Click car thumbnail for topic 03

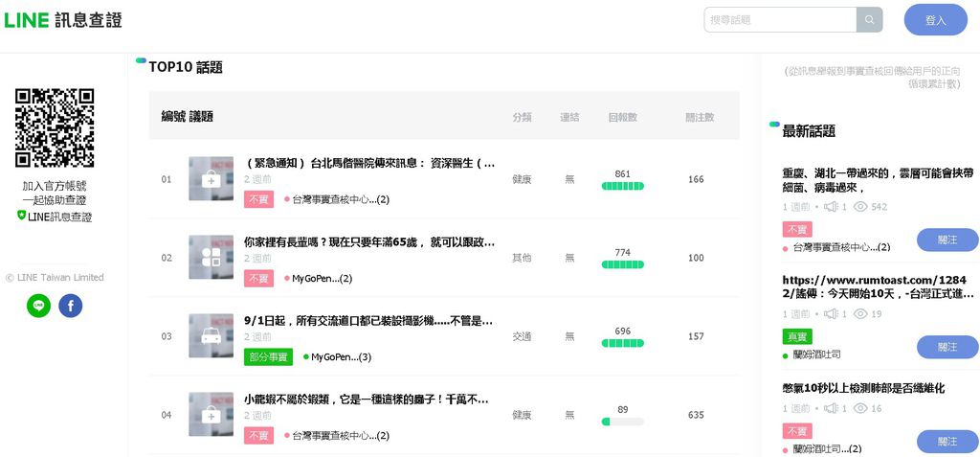pyautogui.click(x=211, y=335)
